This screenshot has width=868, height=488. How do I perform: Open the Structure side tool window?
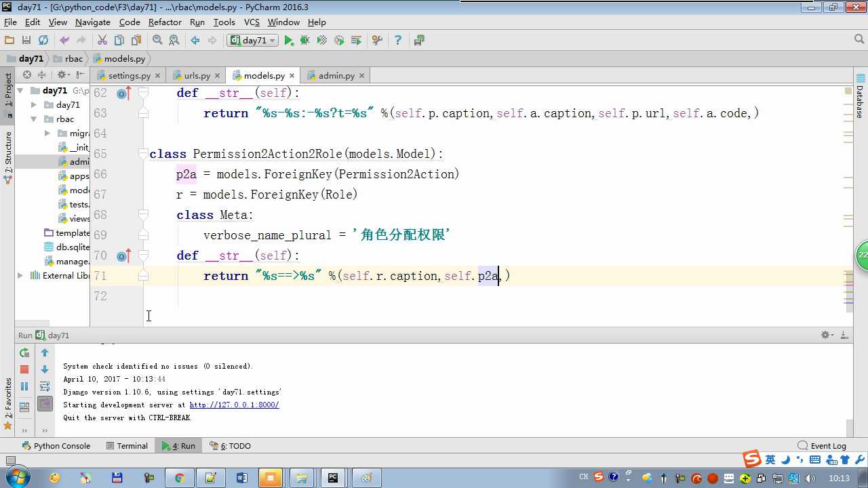pyautogui.click(x=8, y=159)
